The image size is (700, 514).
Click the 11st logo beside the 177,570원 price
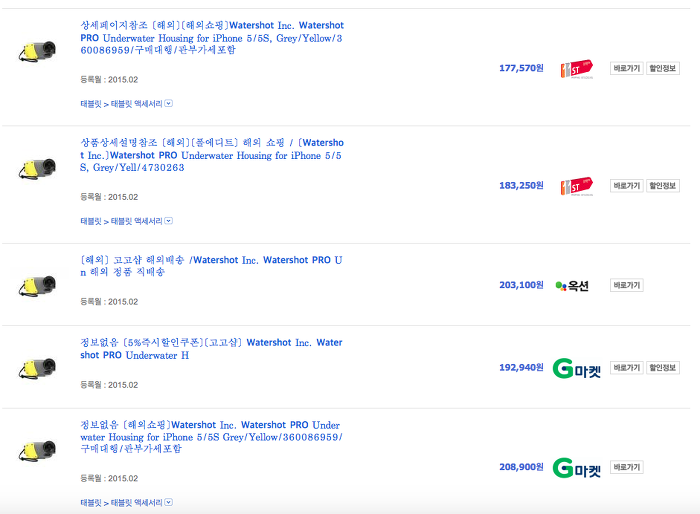pos(576,69)
